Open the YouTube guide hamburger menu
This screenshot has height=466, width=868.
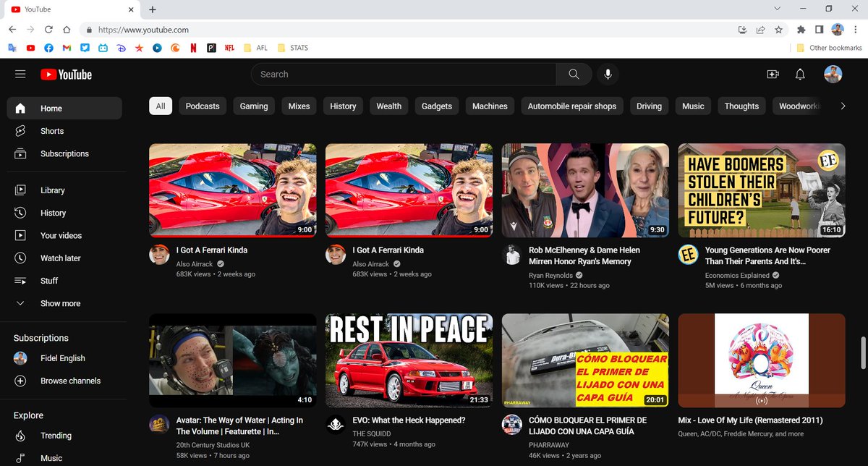point(20,75)
